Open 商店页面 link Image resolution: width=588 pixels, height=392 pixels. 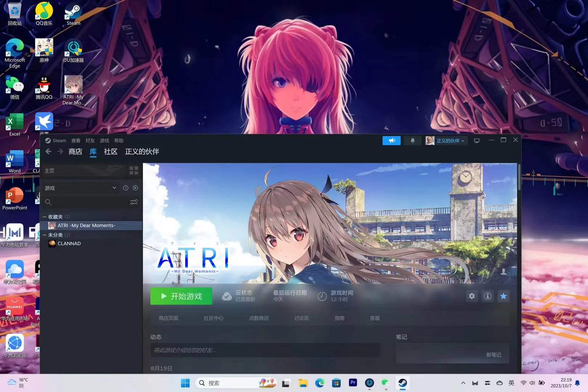[168, 318]
